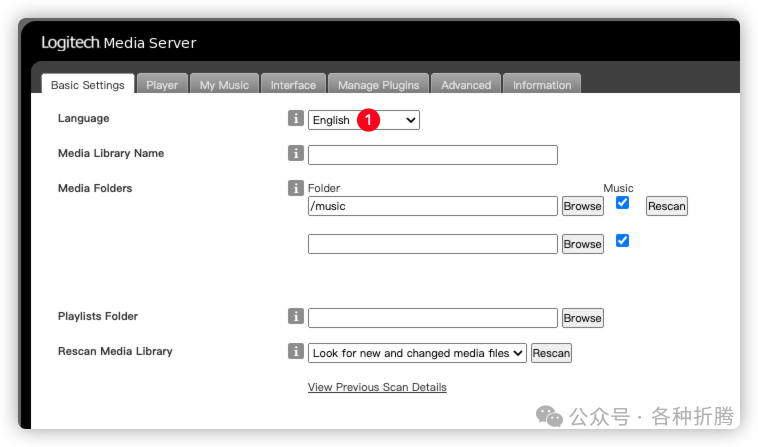Open the Rescan Media Library info icon
758x447 pixels.
[x=295, y=351]
